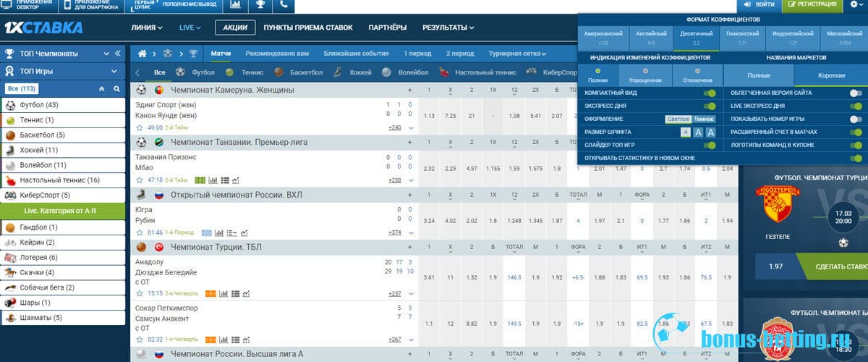This screenshot has width=868, height=362.
Task: Switch to the Матчи tab
Action: (221, 54)
